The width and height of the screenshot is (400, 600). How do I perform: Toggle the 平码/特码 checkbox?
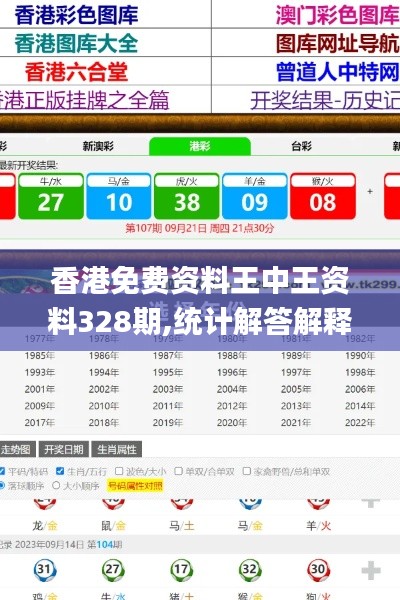coord(2,471)
